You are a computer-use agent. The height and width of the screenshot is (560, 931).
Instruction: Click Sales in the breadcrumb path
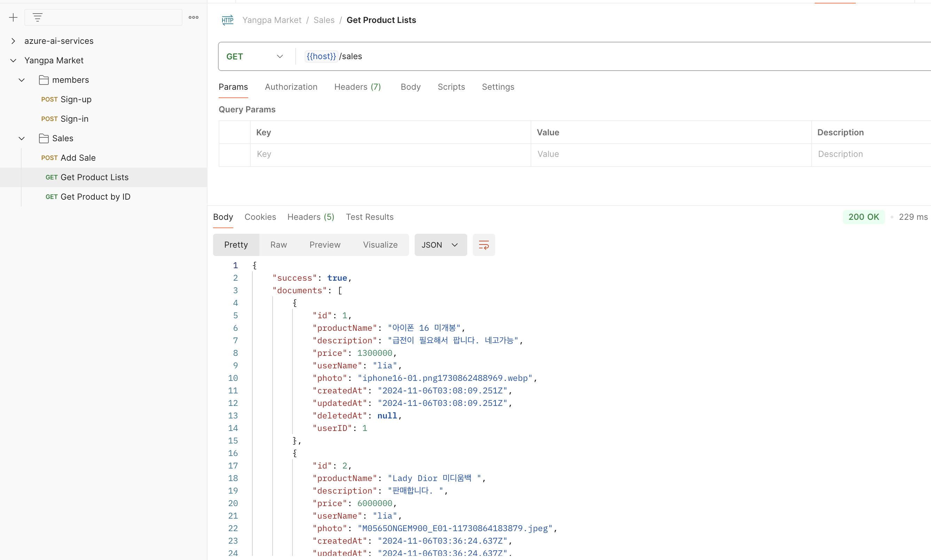324,20
